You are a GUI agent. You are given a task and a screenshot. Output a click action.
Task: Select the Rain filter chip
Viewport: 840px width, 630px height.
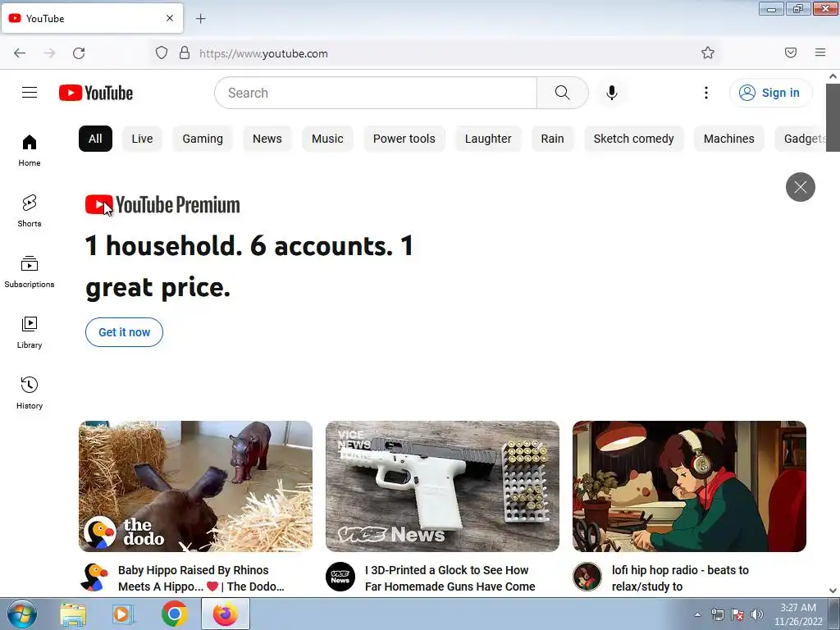point(552,139)
